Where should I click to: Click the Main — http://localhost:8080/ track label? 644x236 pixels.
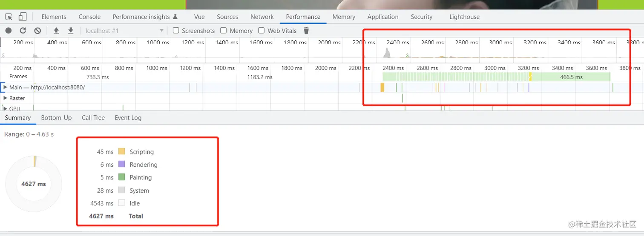(x=47, y=87)
